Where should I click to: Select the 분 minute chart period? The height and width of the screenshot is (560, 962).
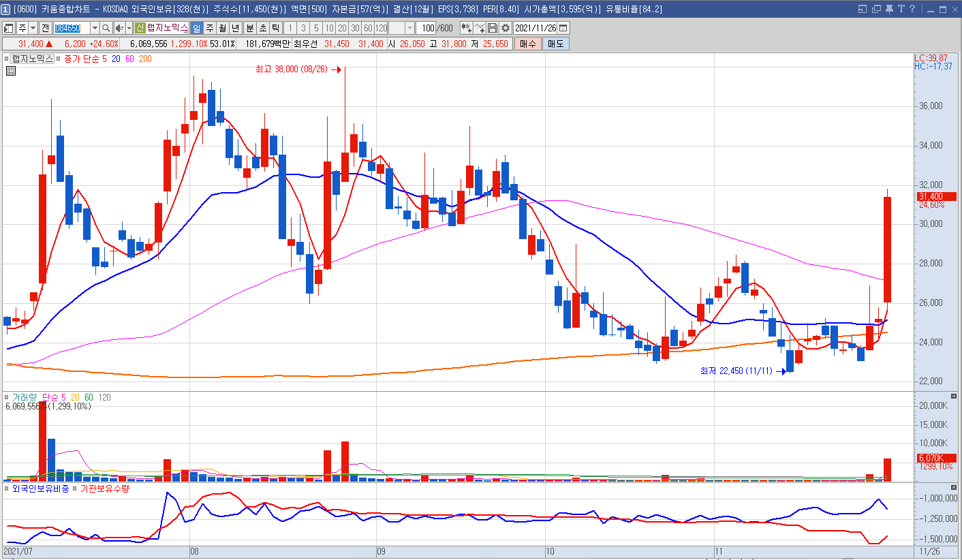(x=249, y=28)
